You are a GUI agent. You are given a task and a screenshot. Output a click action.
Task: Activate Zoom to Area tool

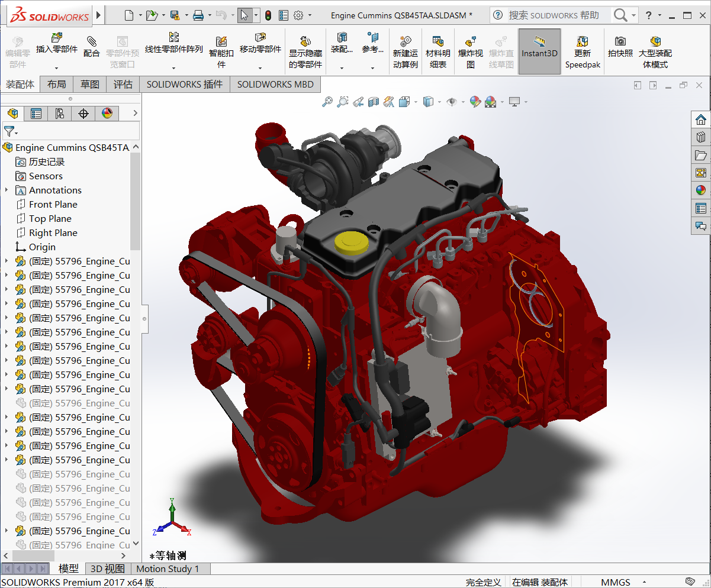pyautogui.click(x=343, y=102)
